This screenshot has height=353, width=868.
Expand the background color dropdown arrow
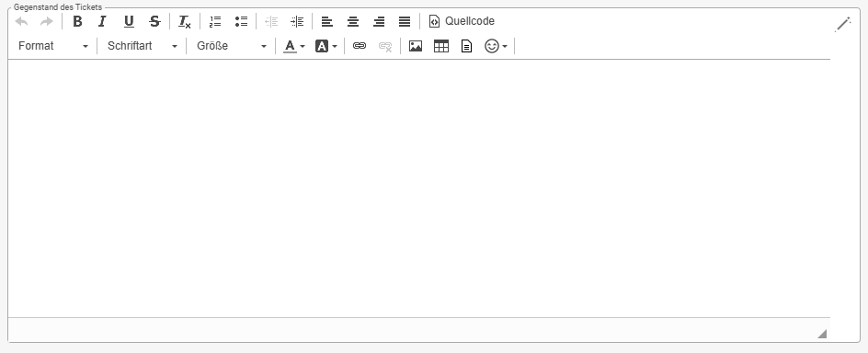[335, 47]
